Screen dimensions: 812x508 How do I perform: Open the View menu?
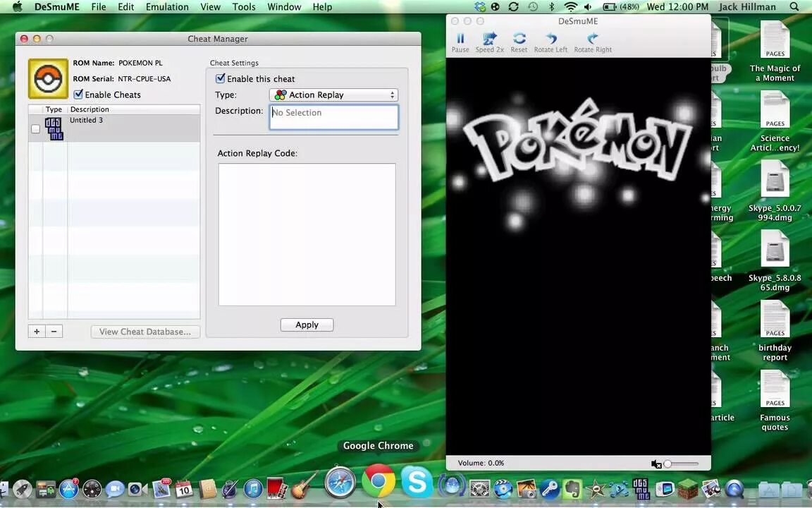click(210, 7)
